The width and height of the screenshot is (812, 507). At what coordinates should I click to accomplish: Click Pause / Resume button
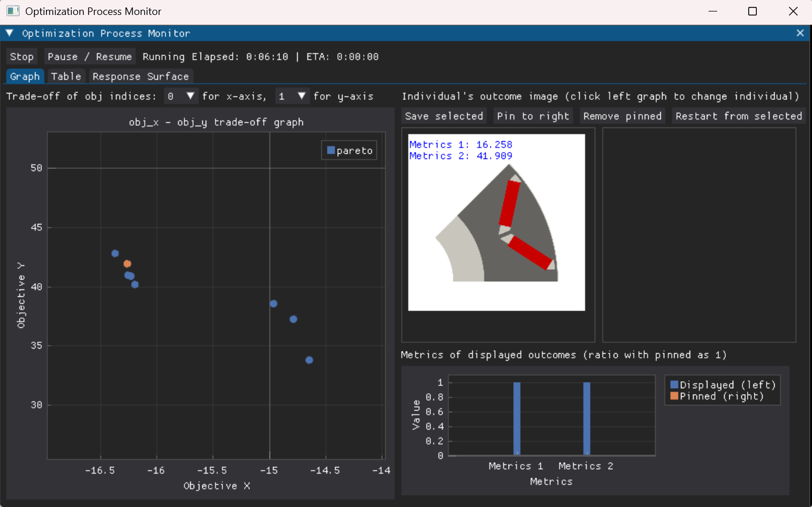click(90, 57)
